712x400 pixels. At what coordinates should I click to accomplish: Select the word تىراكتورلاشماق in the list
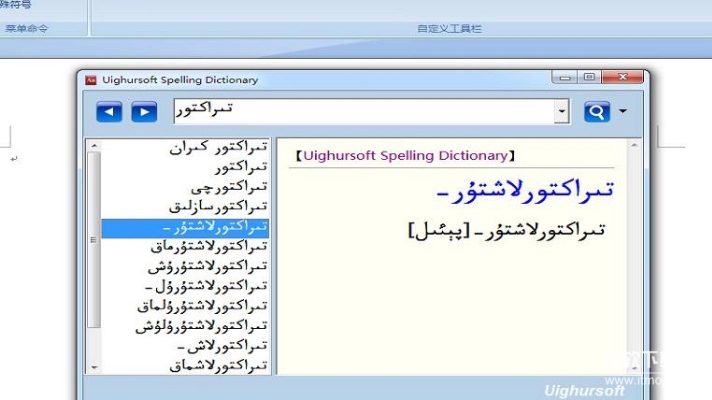point(218,366)
